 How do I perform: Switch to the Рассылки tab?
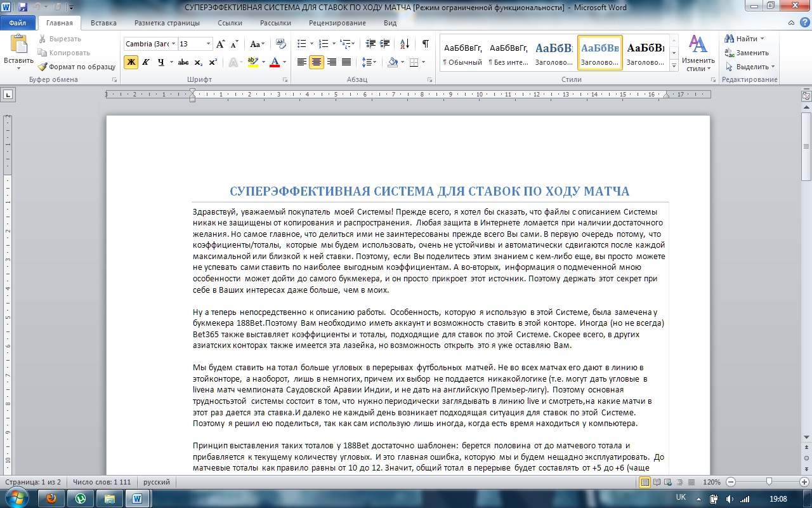coord(275,23)
